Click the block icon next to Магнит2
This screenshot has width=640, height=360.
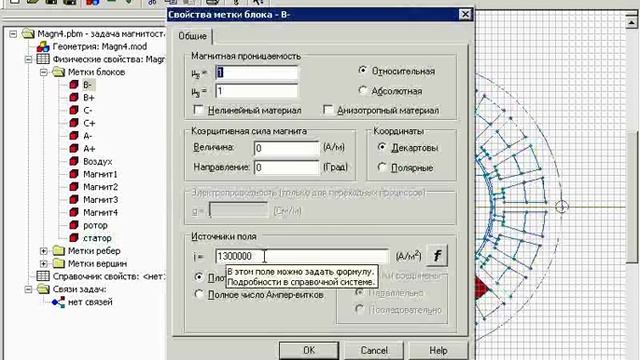click(x=74, y=187)
